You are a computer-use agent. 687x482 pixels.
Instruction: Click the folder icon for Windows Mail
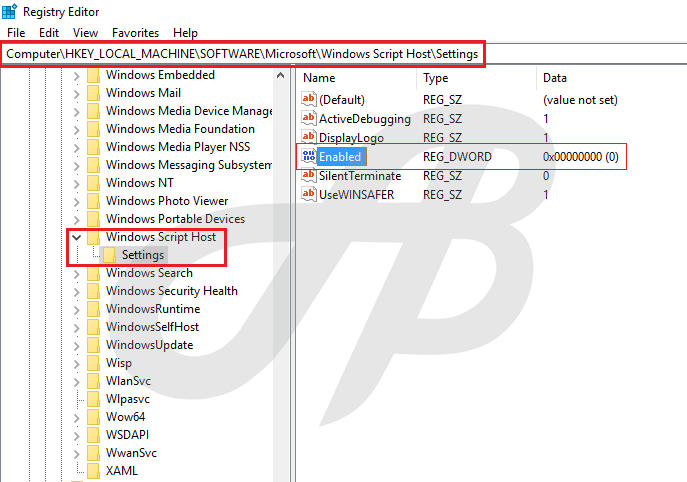click(93, 93)
